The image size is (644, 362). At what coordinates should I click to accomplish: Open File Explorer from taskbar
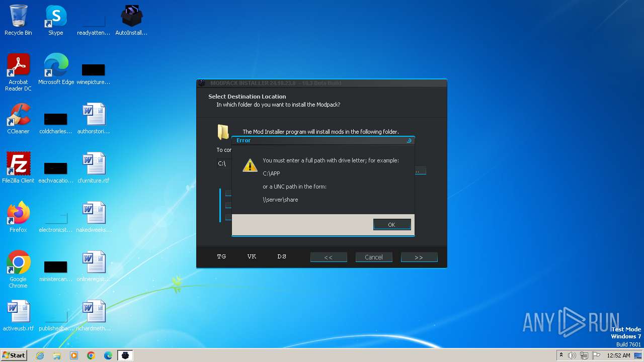coord(57,355)
